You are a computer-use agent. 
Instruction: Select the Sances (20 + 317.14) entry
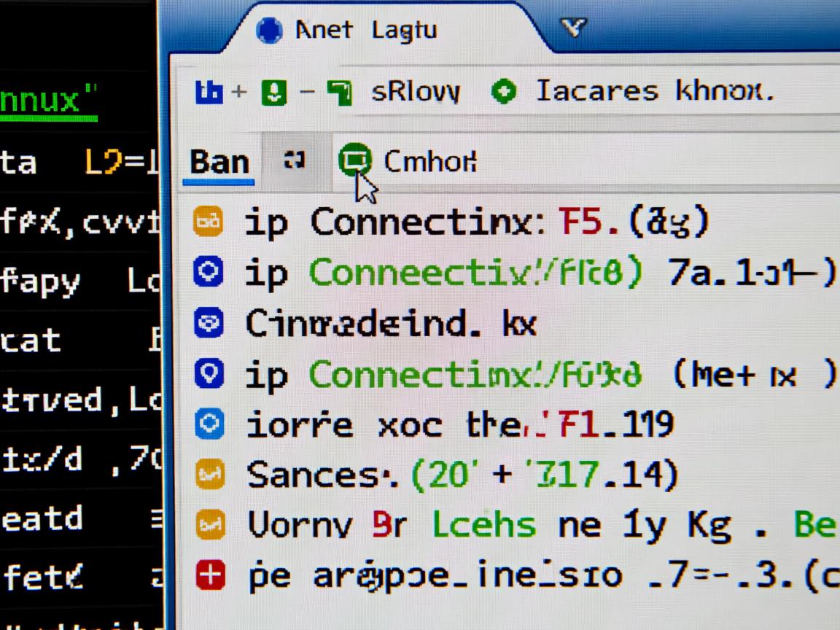(462, 475)
